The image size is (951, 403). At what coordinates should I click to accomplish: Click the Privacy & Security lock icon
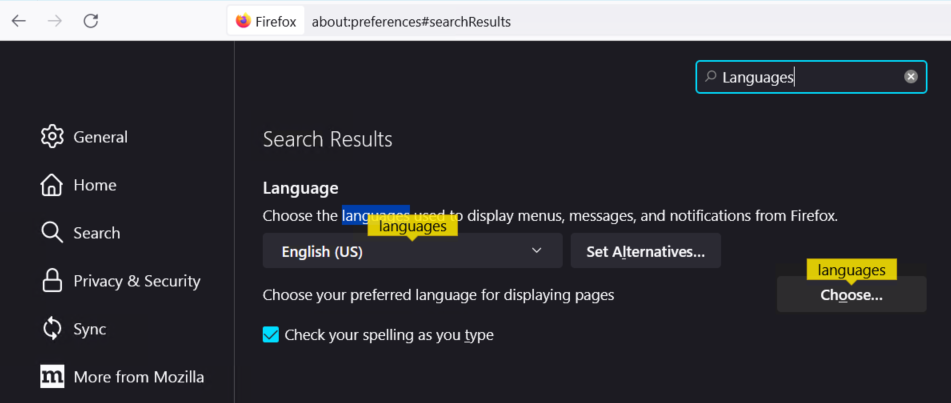pos(52,281)
